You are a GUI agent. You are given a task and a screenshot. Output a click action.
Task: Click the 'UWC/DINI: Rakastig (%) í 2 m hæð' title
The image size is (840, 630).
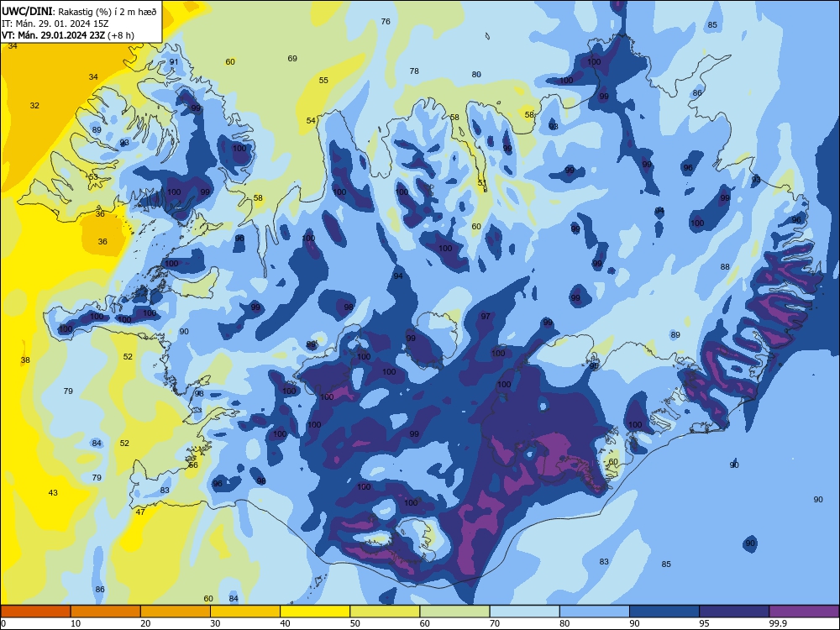[79, 11]
